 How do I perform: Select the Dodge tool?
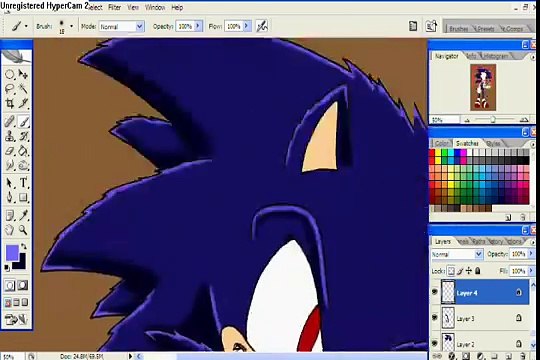point(23,166)
